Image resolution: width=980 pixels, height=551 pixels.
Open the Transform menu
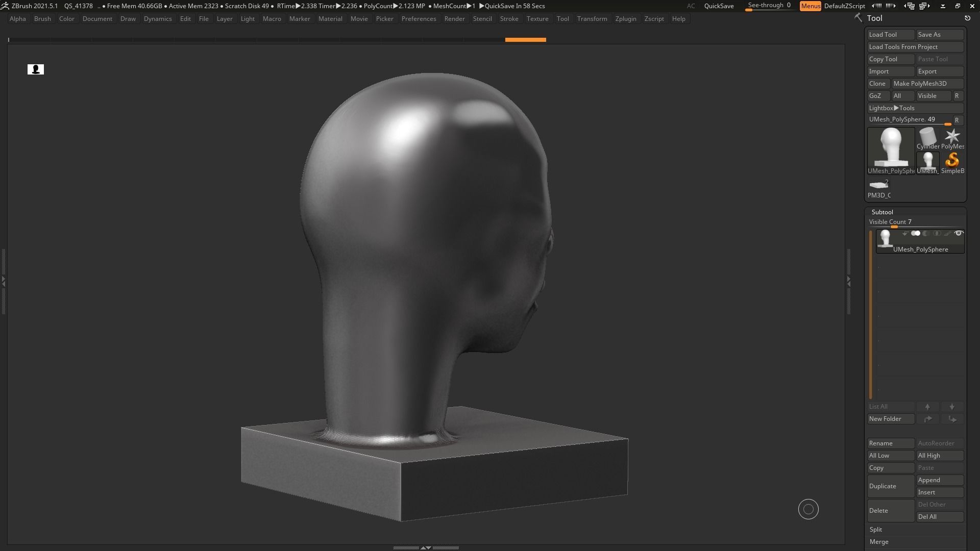pyautogui.click(x=592, y=19)
